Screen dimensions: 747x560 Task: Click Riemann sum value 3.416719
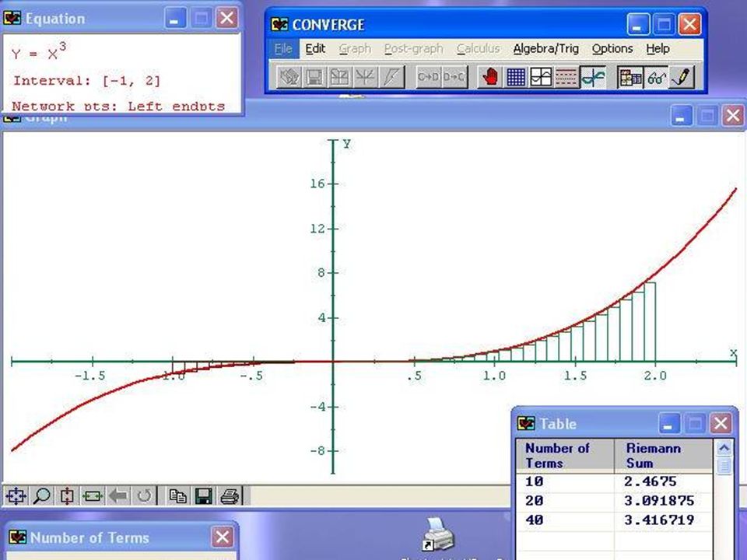(659, 520)
